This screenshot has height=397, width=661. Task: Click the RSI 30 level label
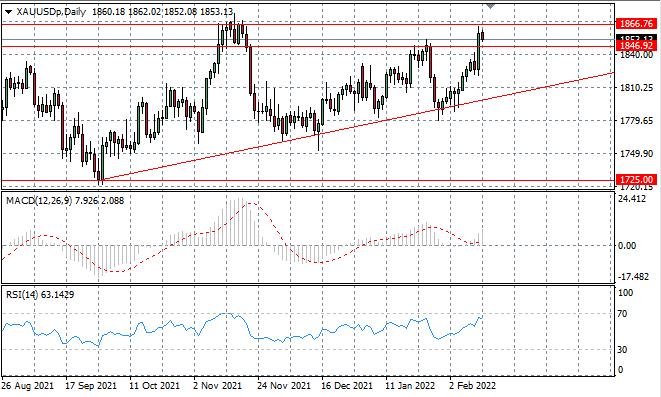[x=622, y=350]
